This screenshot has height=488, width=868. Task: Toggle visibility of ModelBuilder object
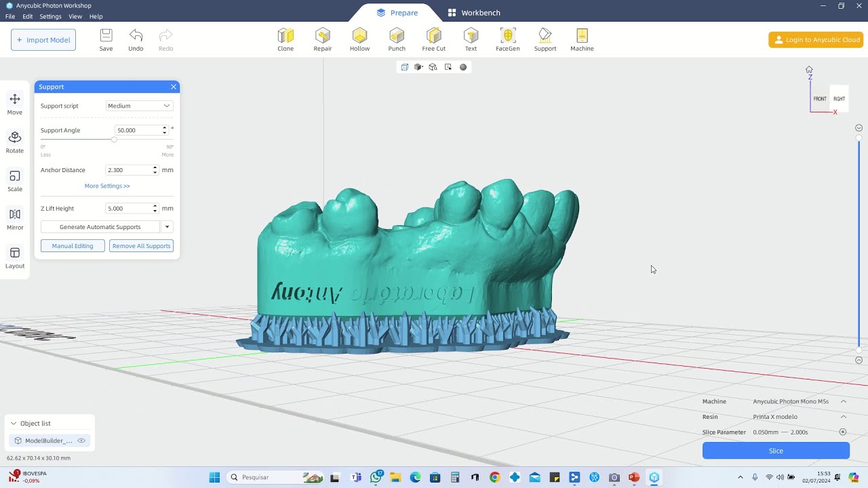[81, 441]
